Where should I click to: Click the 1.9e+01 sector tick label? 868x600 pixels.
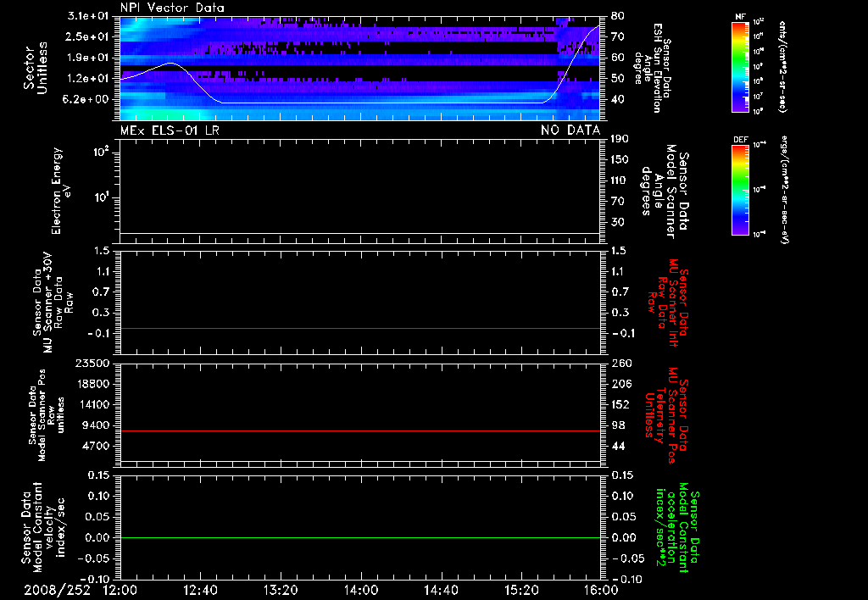[x=87, y=58]
